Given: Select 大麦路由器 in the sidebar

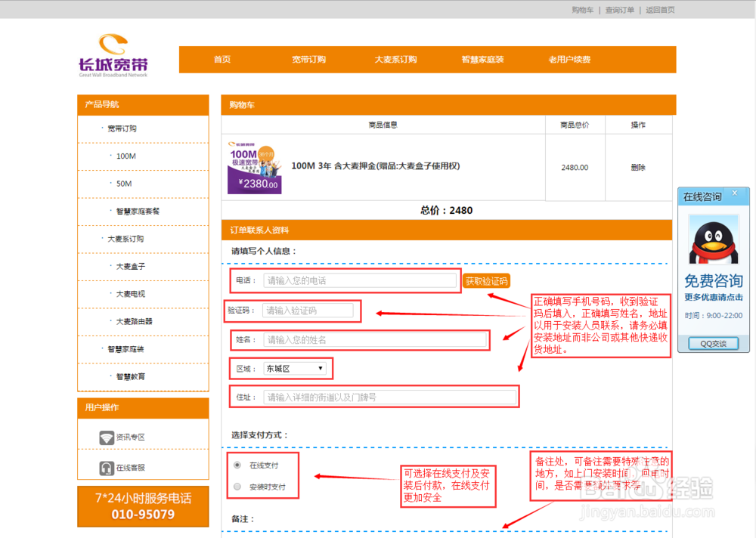Looking at the screenshot, I should pyautogui.click(x=135, y=321).
